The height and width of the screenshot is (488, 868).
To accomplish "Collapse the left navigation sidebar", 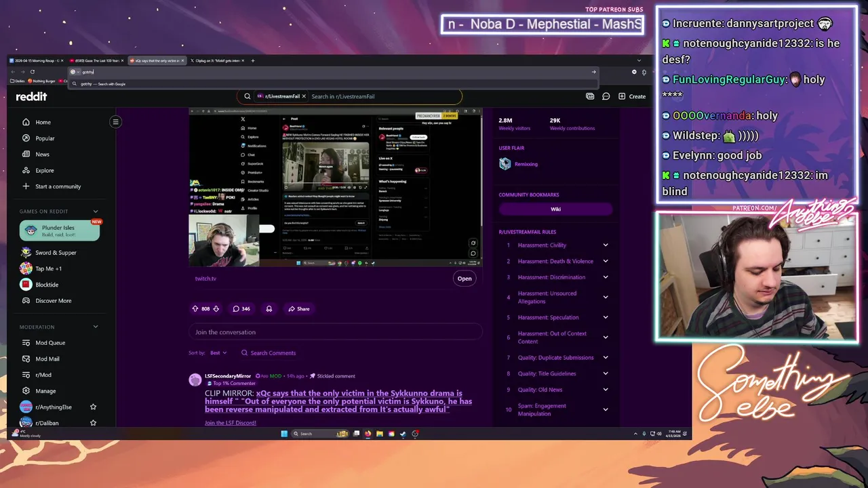I will pos(115,122).
